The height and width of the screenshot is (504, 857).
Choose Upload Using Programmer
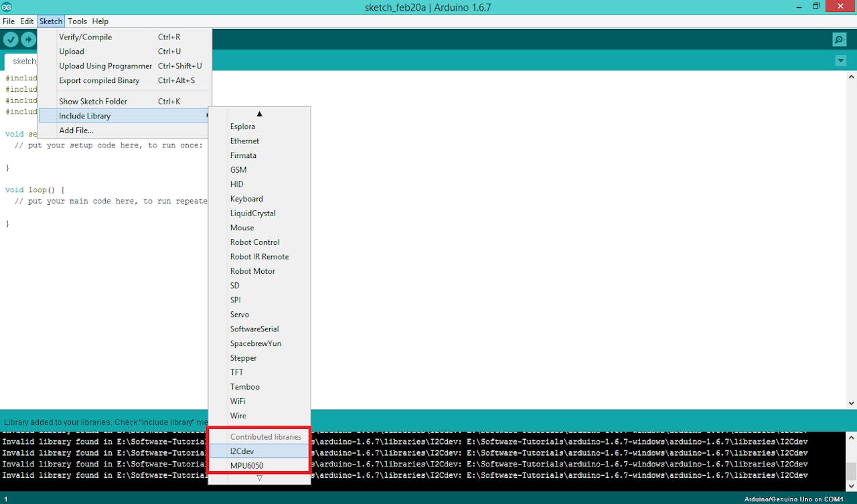point(106,66)
